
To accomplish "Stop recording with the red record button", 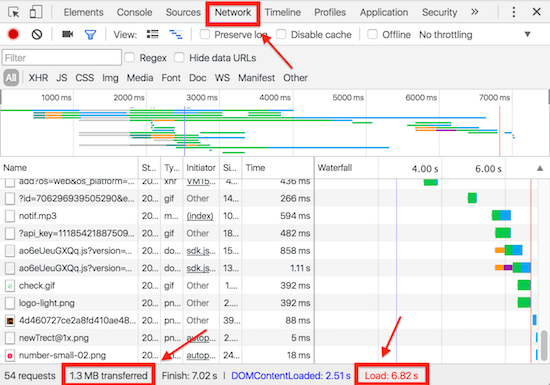I will 13,34.
